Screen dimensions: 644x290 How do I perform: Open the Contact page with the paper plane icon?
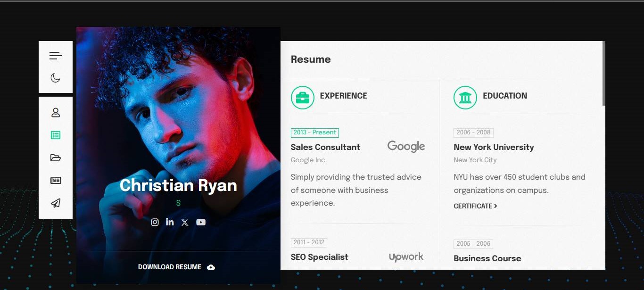tap(56, 203)
